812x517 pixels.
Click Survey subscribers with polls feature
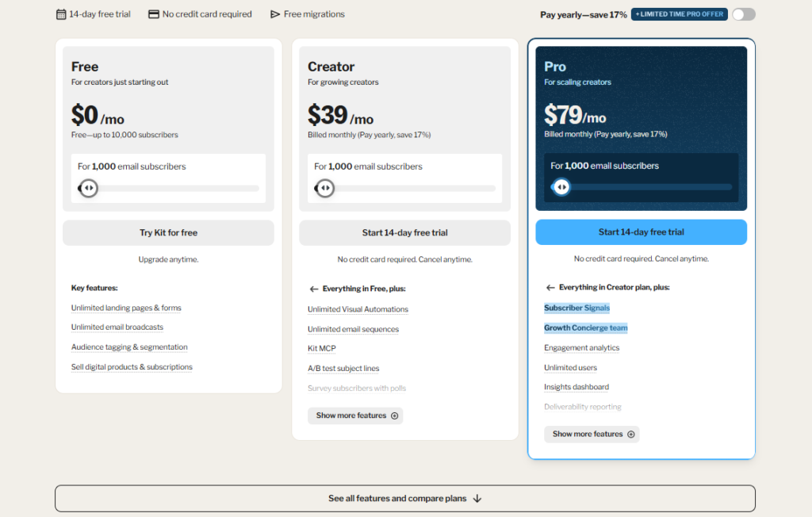tap(357, 388)
